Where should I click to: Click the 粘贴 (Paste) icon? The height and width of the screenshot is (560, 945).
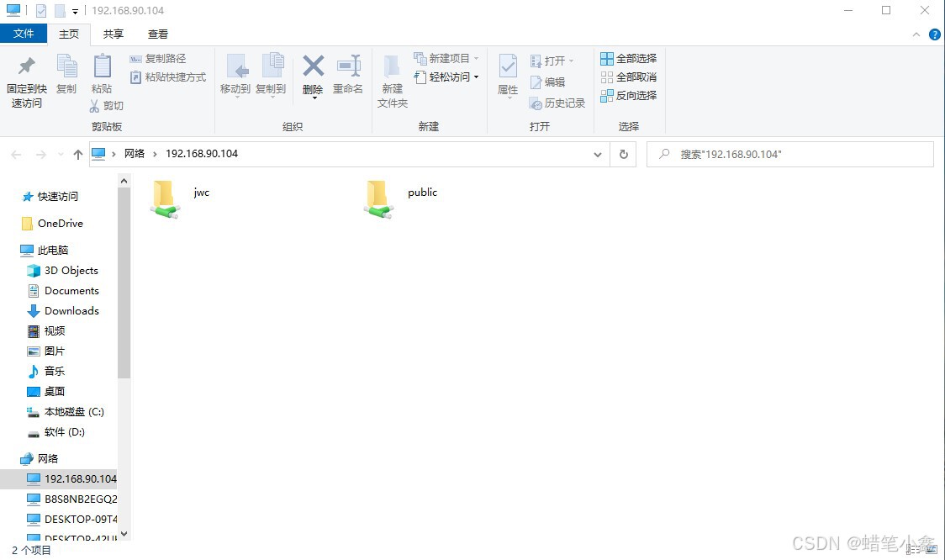(x=102, y=74)
